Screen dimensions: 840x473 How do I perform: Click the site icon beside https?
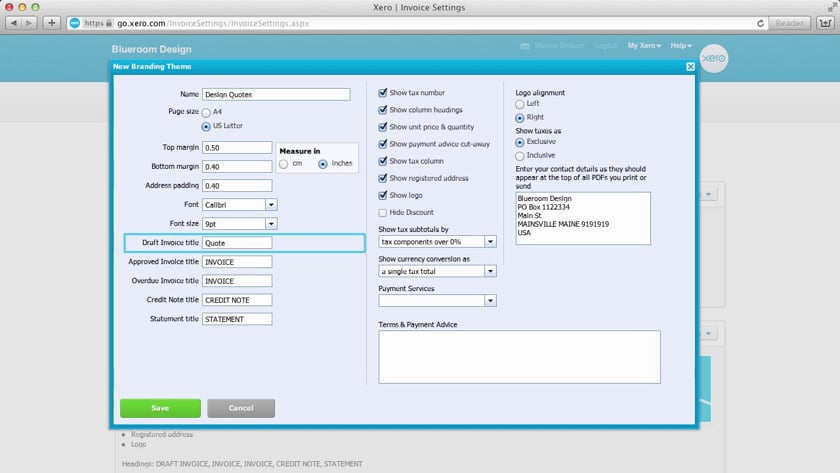point(75,23)
